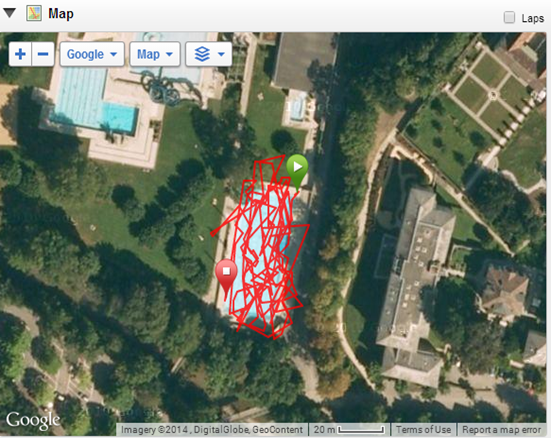Click the red GPS track over the pool
551x438 pixels.
262,246
